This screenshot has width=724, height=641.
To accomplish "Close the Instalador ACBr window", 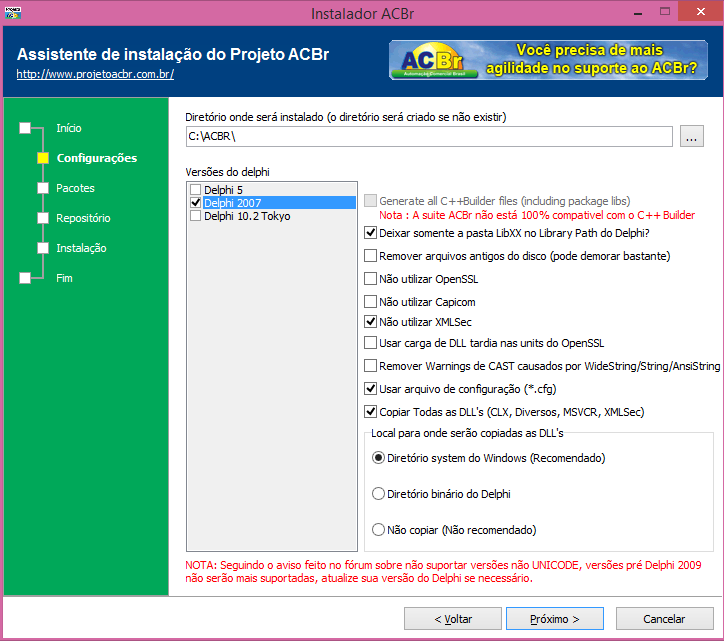I will 700,12.
